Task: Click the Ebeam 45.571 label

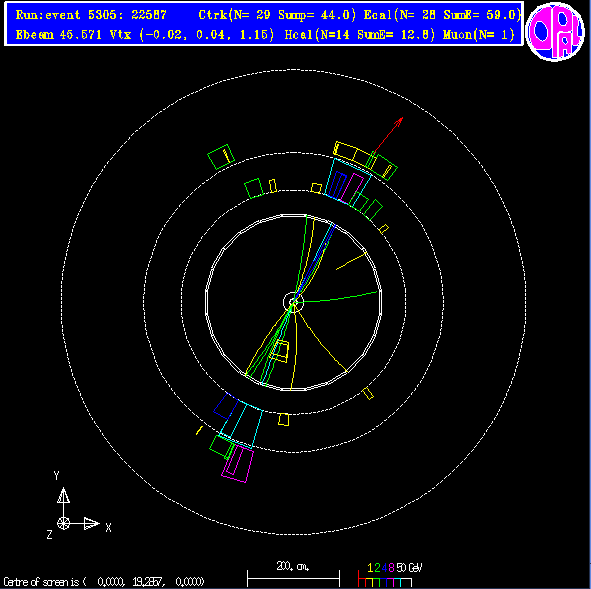Action: pyautogui.click(x=59, y=35)
